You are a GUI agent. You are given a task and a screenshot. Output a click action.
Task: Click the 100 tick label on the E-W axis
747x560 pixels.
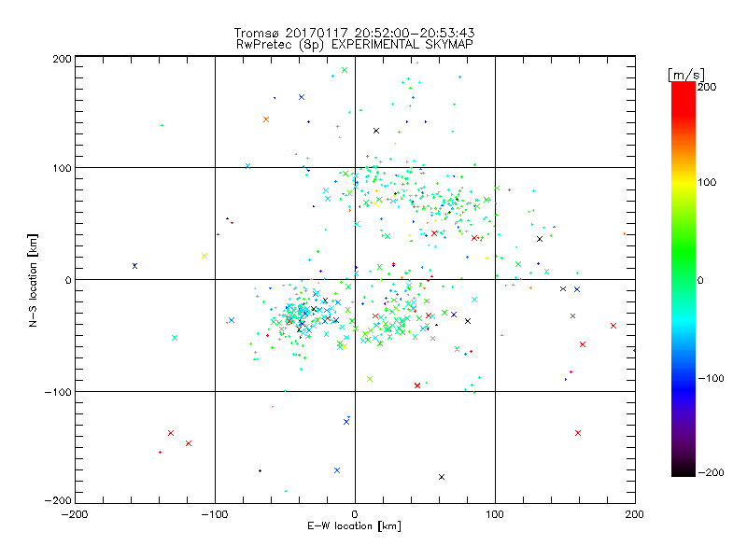pos(495,514)
